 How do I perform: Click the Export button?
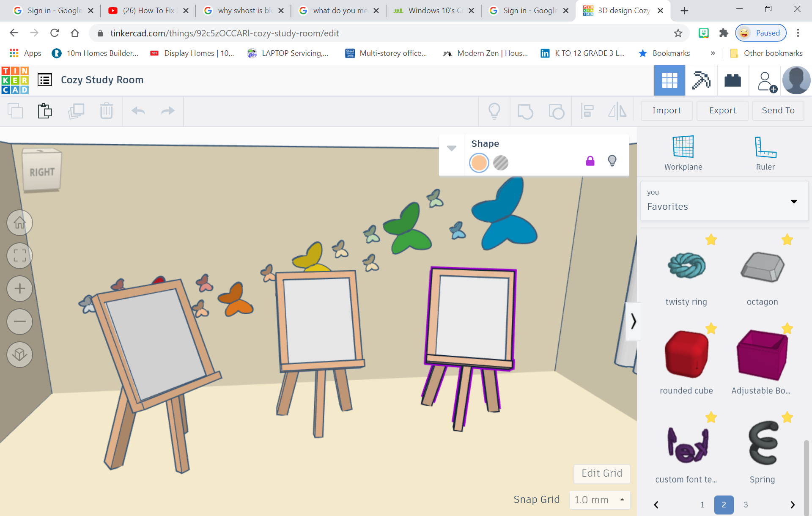click(x=722, y=110)
